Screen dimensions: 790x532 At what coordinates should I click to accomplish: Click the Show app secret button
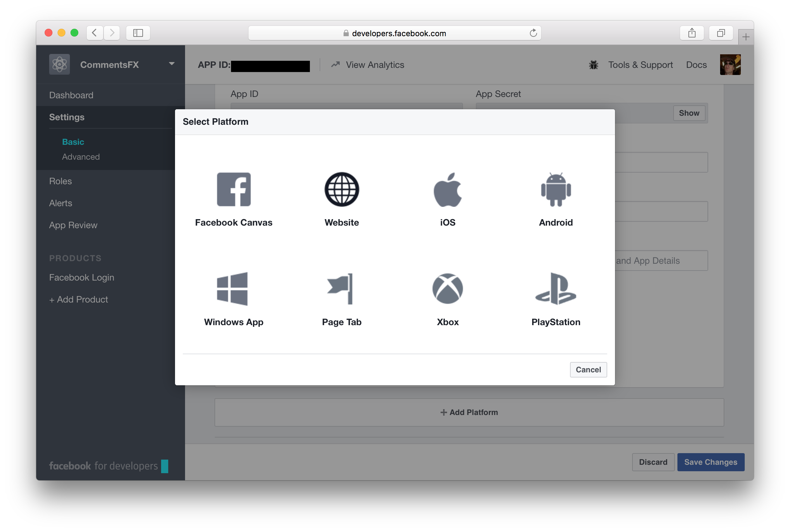689,113
